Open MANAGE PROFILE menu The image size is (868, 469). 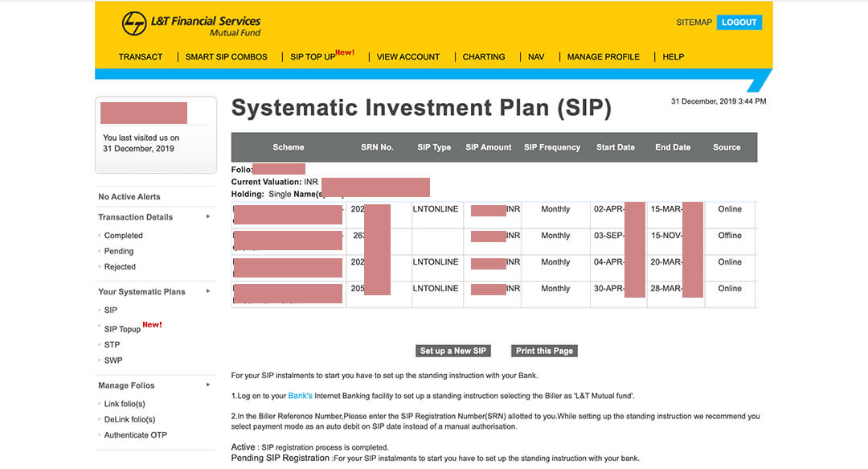click(604, 57)
